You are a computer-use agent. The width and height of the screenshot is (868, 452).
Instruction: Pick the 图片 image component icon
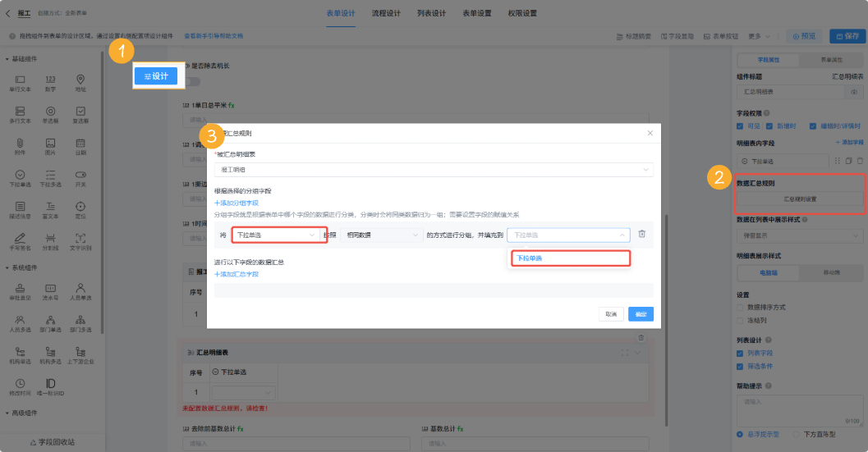point(50,143)
